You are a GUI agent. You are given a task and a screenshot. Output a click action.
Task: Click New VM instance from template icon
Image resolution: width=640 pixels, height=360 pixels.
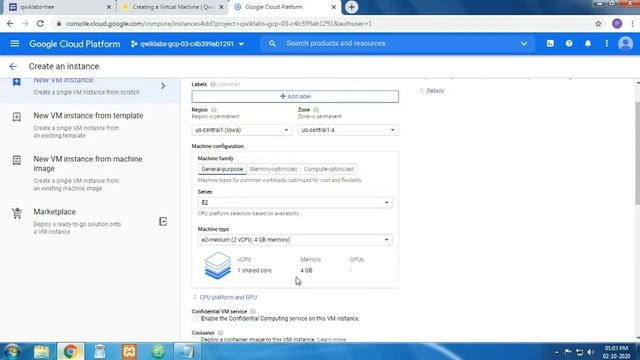pyautogui.click(x=17, y=117)
